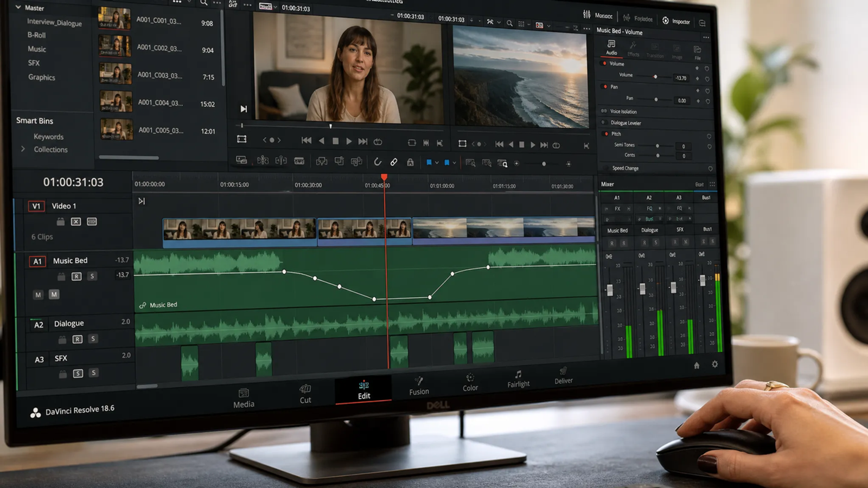Toggle the snapping curved-arrow icon in toolbar

(x=378, y=162)
